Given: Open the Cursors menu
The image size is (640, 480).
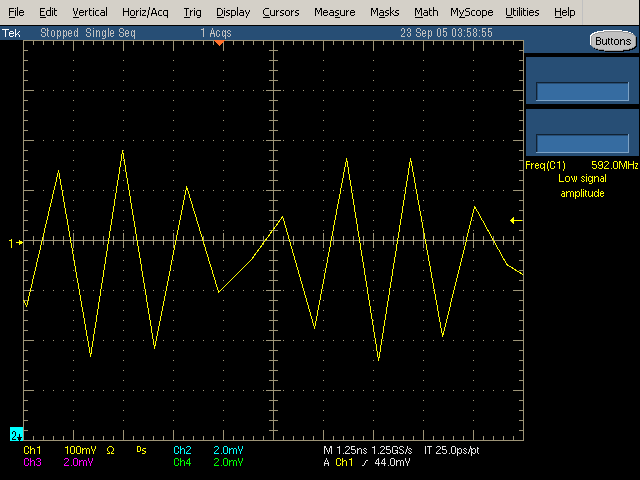Looking at the screenshot, I should [281, 13].
